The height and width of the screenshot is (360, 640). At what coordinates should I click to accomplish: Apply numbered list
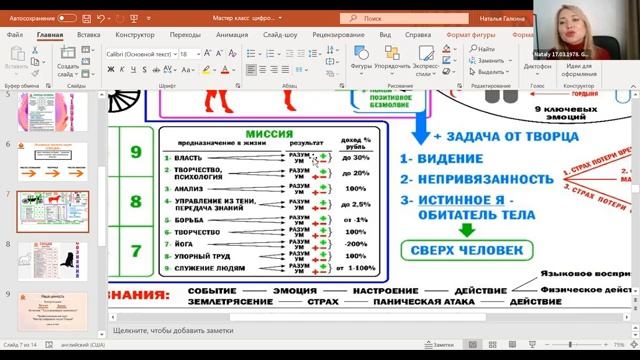tap(270, 53)
